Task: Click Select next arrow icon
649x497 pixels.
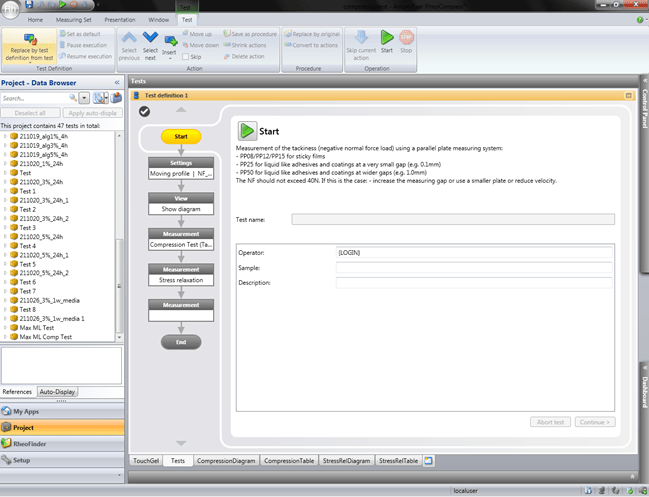Action: tap(150, 41)
